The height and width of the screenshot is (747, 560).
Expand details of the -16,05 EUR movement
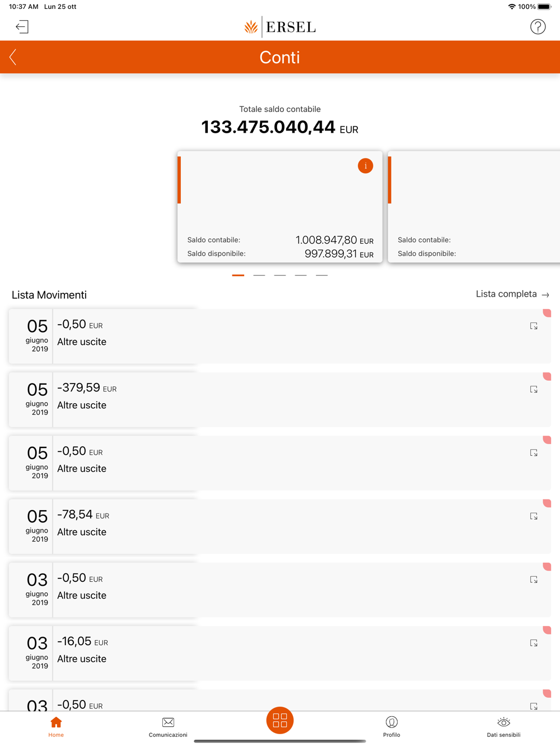tap(534, 643)
